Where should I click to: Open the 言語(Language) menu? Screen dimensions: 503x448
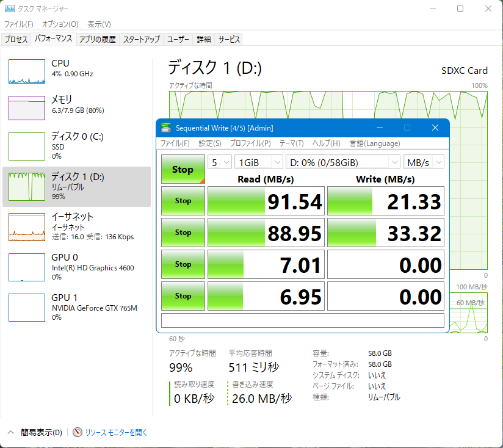(x=375, y=143)
